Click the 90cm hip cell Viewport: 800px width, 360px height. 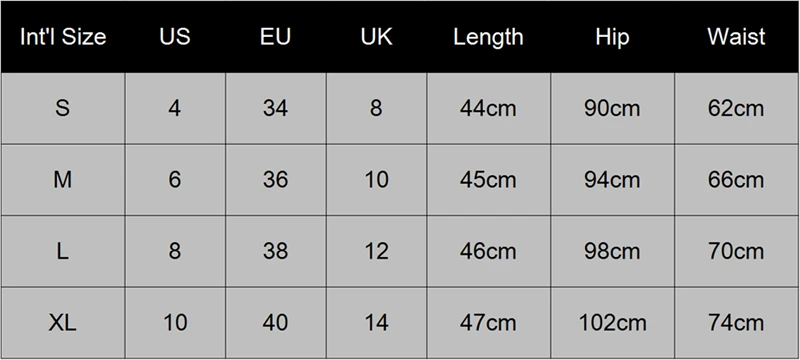click(x=612, y=108)
